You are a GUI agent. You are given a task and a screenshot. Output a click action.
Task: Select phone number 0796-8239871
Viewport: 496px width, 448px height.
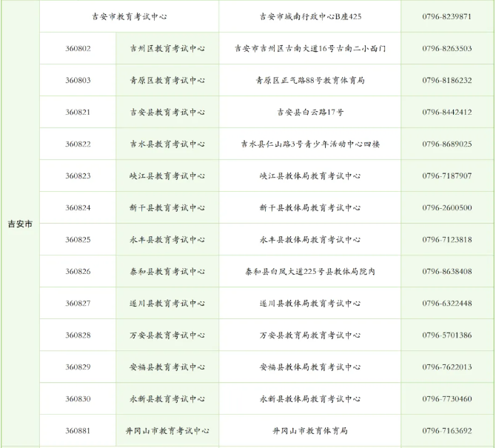447,16
